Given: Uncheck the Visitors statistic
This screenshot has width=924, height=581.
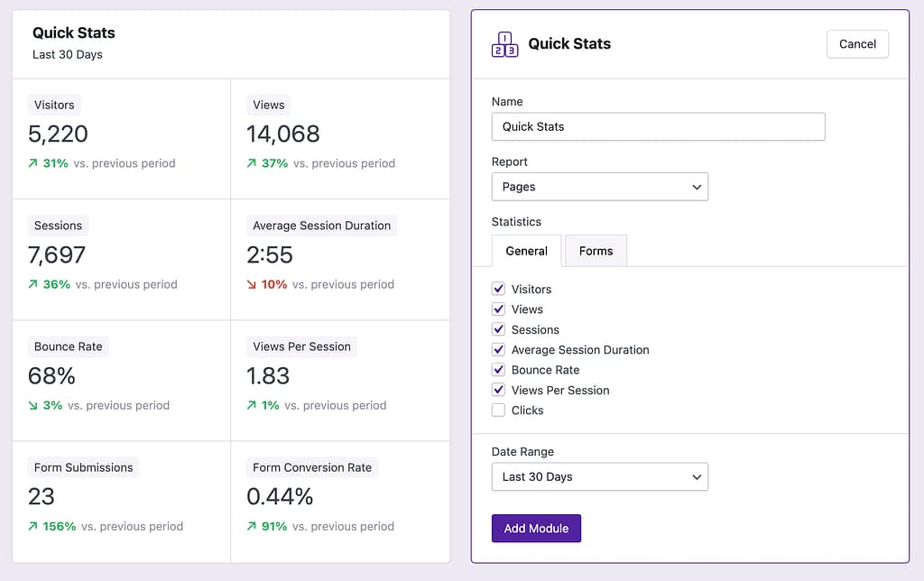Looking at the screenshot, I should [x=498, y=289].
